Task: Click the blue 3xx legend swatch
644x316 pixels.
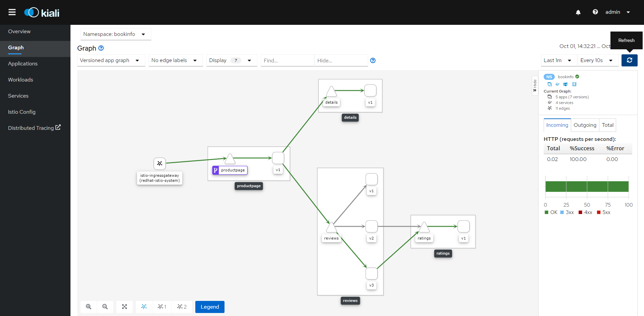Action: [562, 212]
